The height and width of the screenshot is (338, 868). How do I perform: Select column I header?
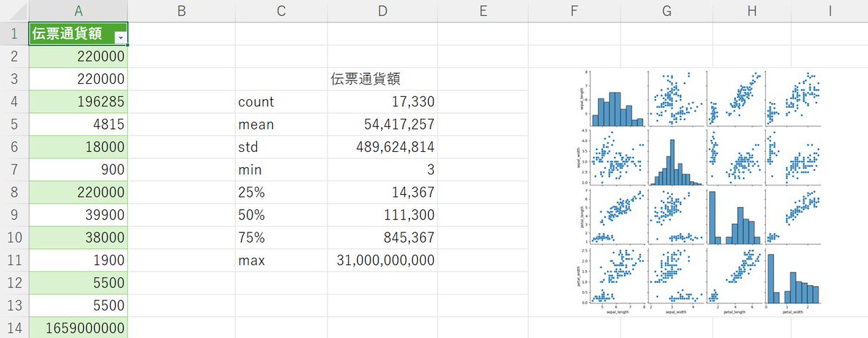(830, 10)
